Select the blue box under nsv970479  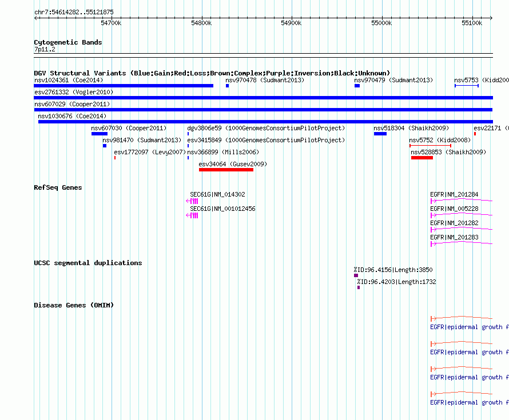pyautogui.click(x=357, y=86)
